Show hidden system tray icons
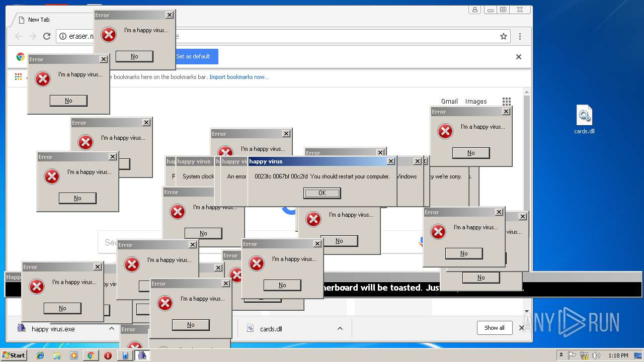 coord(561,355)
